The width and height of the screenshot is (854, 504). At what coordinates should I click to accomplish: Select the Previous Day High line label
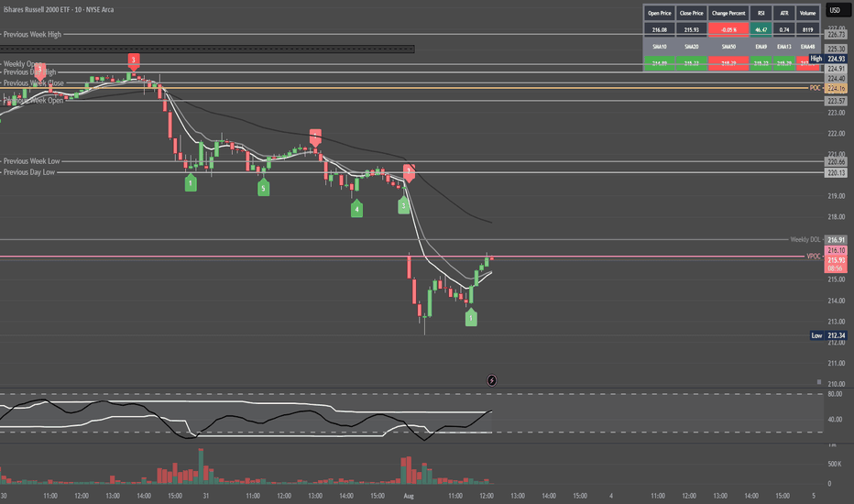(x=29, y=71)
